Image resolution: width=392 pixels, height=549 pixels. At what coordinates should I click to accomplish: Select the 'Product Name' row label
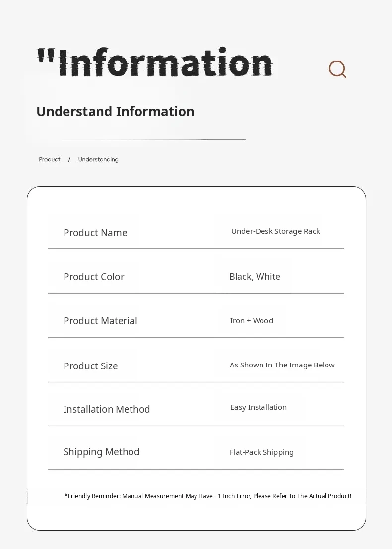tap(95, 233)
